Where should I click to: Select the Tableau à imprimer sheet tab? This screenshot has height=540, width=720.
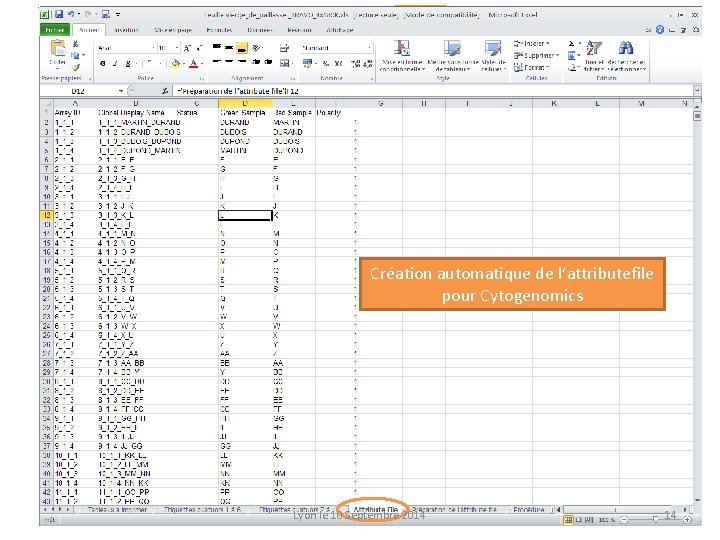[118, 510]
